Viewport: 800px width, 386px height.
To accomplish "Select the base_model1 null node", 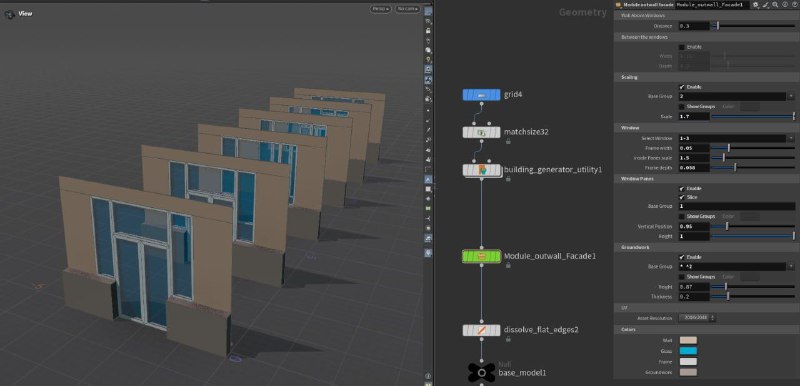I will (481, 373).
